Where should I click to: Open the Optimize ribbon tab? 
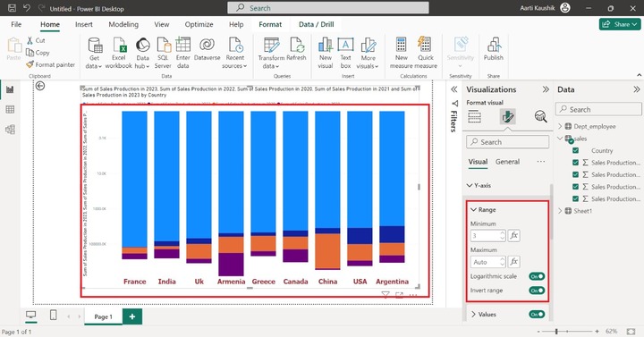[x=199, y=24]
